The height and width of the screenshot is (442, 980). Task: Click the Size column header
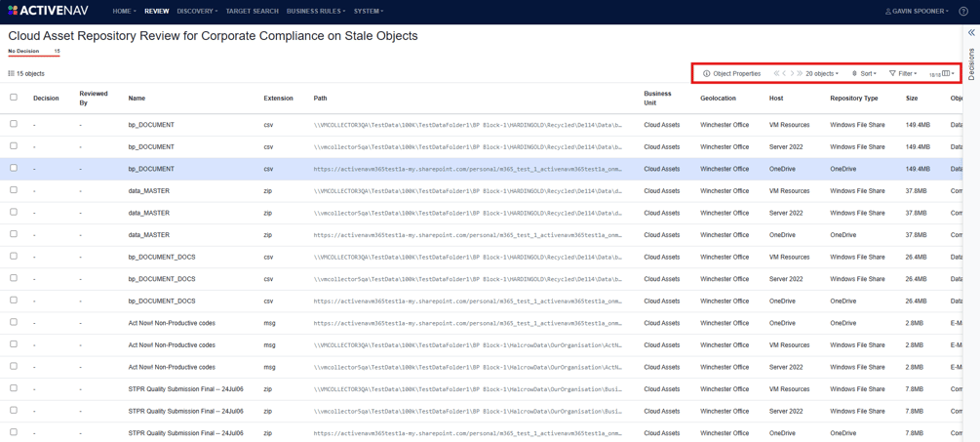click(912, 99)
